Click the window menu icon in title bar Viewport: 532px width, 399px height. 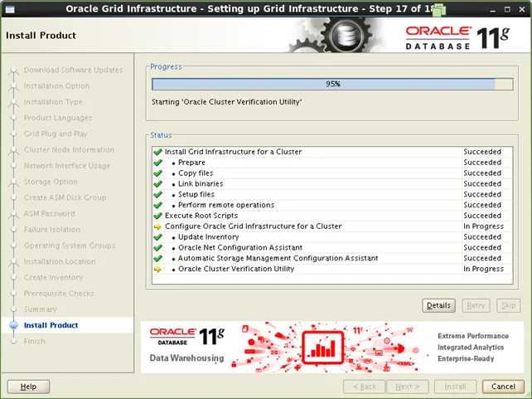point(10,9)
